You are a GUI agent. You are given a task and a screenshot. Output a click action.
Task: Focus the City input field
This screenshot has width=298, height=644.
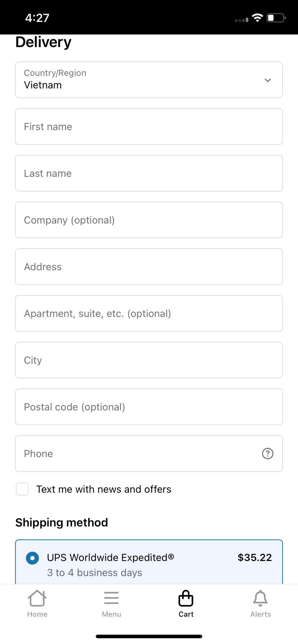(149, 360)
